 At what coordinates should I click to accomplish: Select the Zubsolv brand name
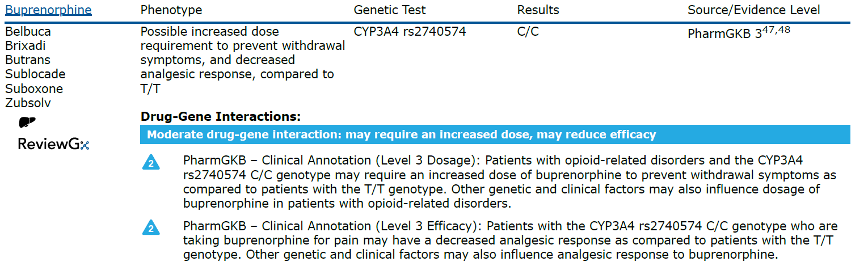[x=28, y=103]
